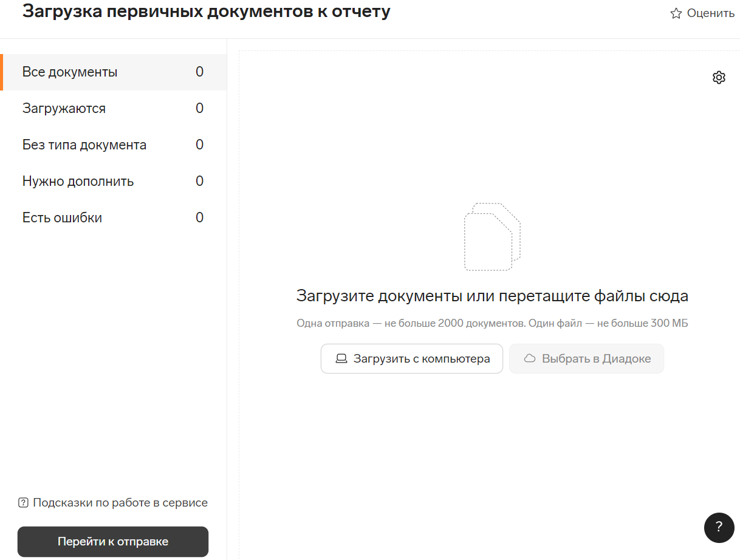Select the Все документы filter
Image resolution: width=740 pixels, height=560 pixels.
70,72
